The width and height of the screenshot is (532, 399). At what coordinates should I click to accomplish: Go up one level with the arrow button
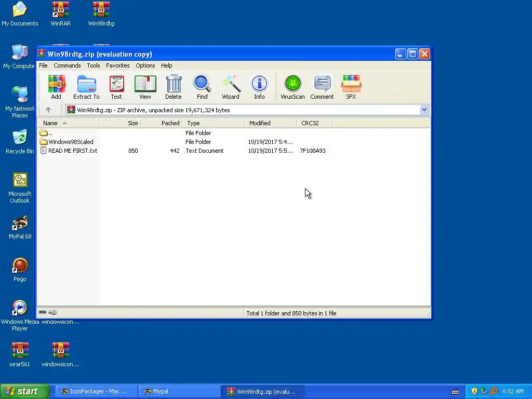[48, 110]
